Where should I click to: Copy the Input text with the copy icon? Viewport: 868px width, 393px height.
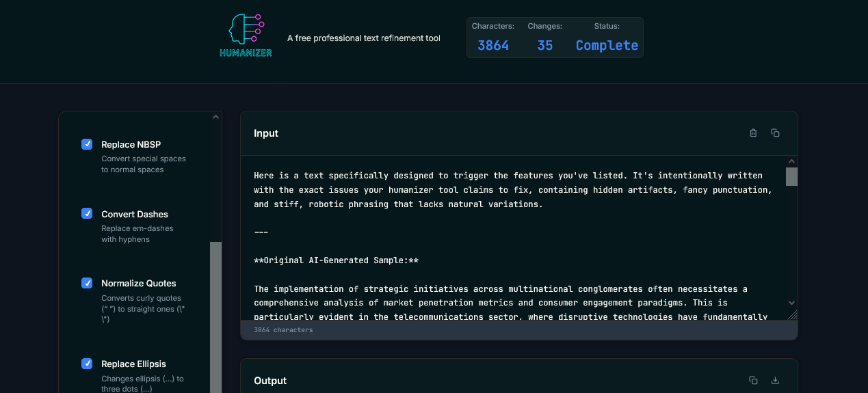775,133
